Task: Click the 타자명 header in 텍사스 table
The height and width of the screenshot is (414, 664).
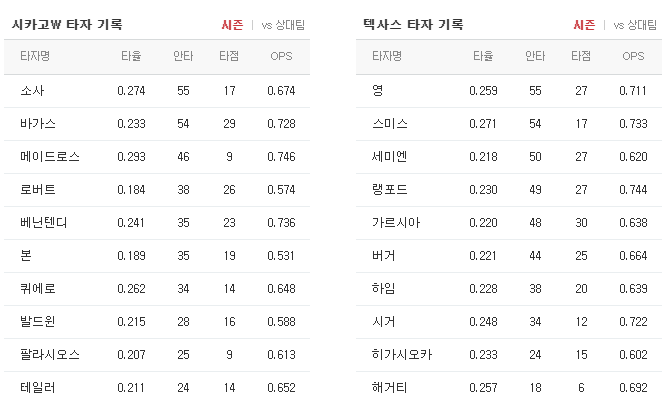Action: (x=387, y=56)
